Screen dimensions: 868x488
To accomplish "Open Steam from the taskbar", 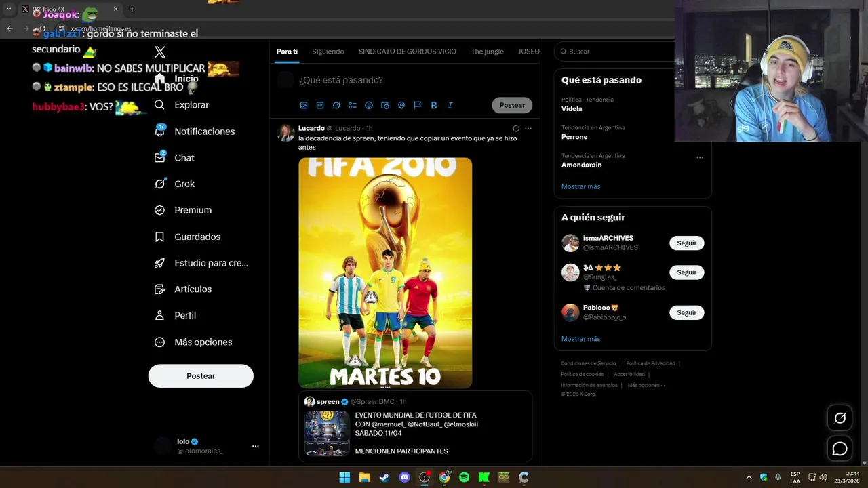I will pyautogui.click(x=384, y=477).
